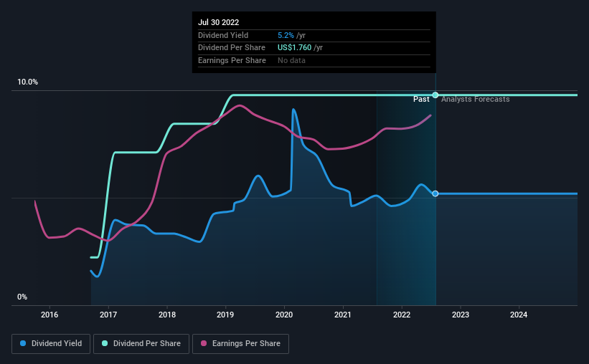Click the 2022 year on the axis
The height and width of the screenshot is (364, 589).
pyautogui.click(x=402, y=315)
